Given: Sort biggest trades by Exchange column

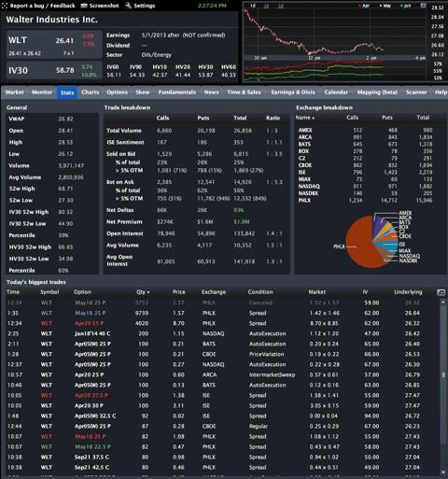Looking at the screenshot, I should [214, 292].
